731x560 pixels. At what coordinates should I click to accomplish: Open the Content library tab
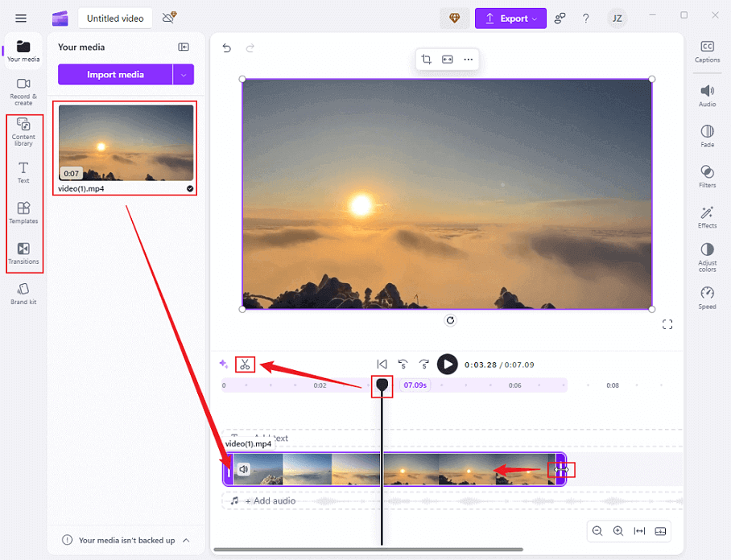23,133
